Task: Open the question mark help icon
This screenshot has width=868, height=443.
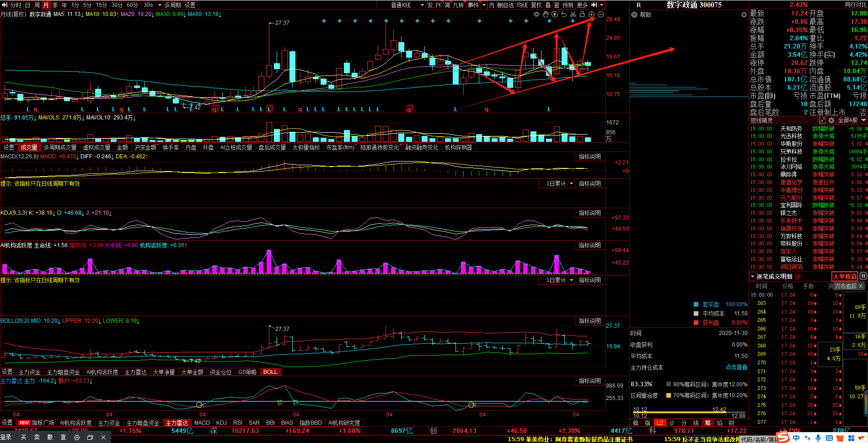Action: click(634, 15)
